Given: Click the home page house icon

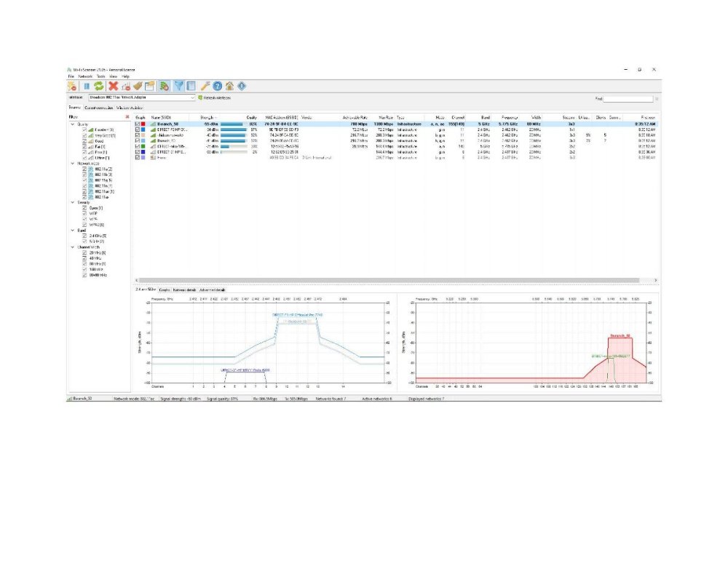Looking at the screenshot, I should (x=229, y=86).
